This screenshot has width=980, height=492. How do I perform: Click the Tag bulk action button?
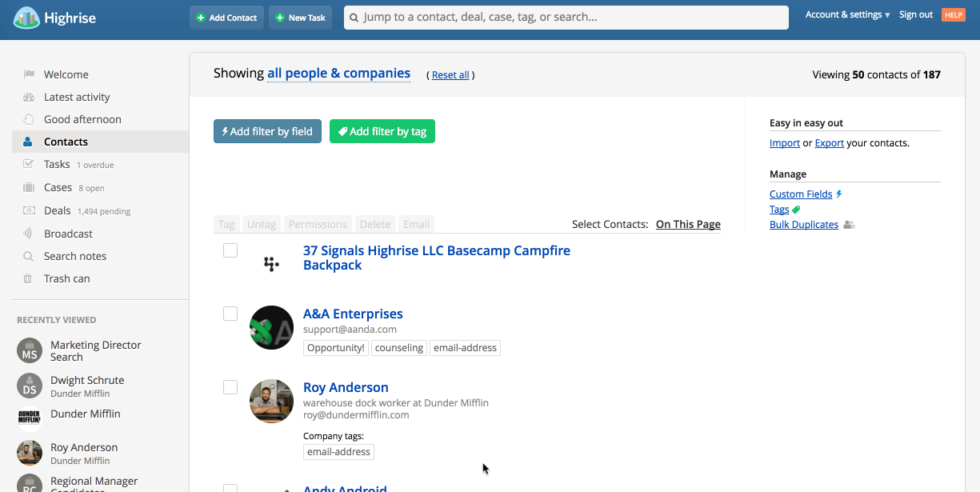[x=226, y=224]
